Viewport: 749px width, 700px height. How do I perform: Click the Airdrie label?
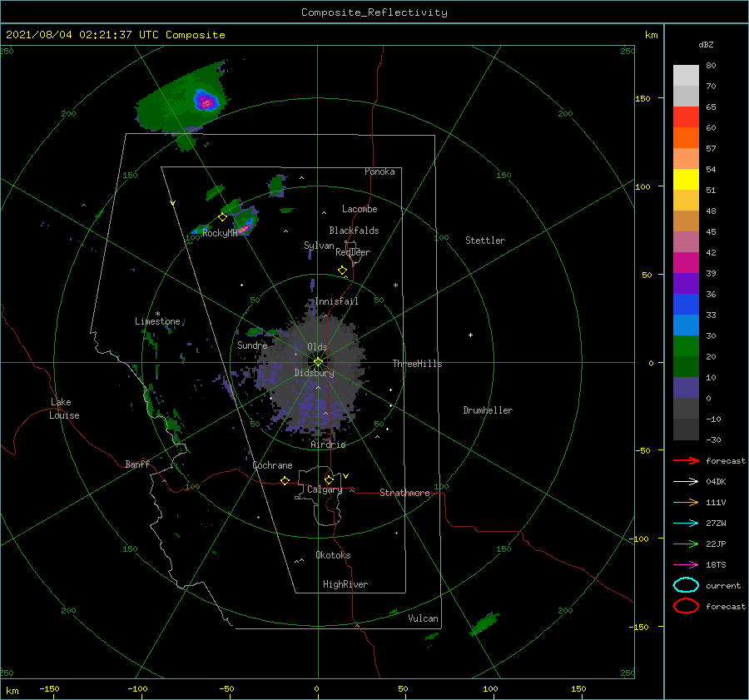328,444
